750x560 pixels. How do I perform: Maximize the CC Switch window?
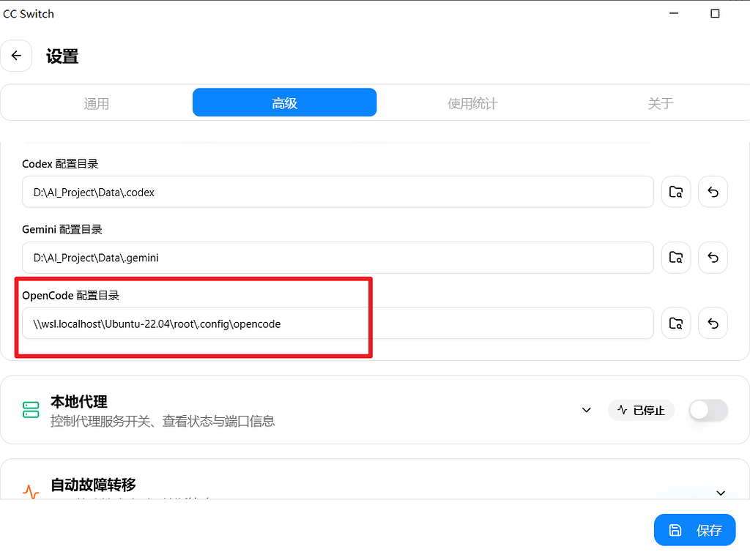tap(715, 13)
